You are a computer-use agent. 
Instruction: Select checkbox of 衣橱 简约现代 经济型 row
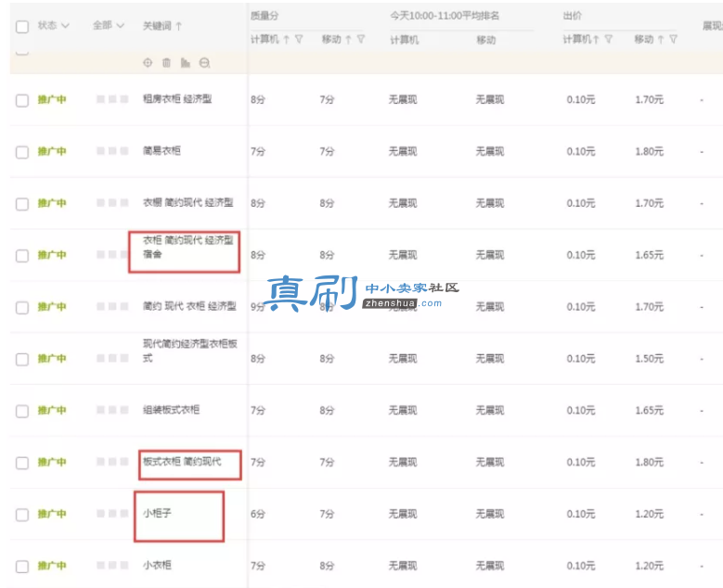(x=22, y=204)
